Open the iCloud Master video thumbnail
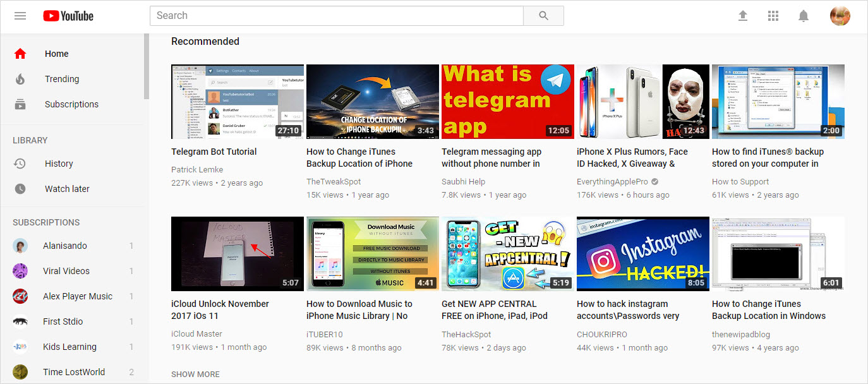The width and height of the screenshot is (868, 384). pos(238,254)
